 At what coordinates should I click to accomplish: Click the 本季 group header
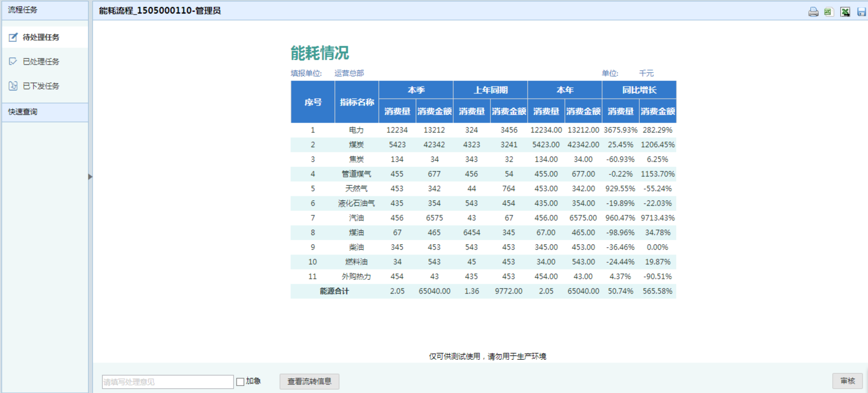[416, 90]
